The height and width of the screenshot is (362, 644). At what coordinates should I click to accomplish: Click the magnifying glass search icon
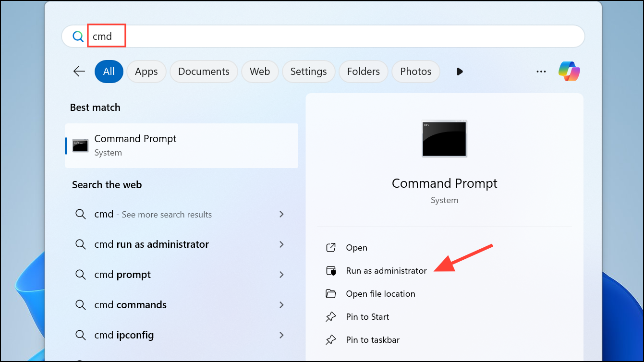77,36
